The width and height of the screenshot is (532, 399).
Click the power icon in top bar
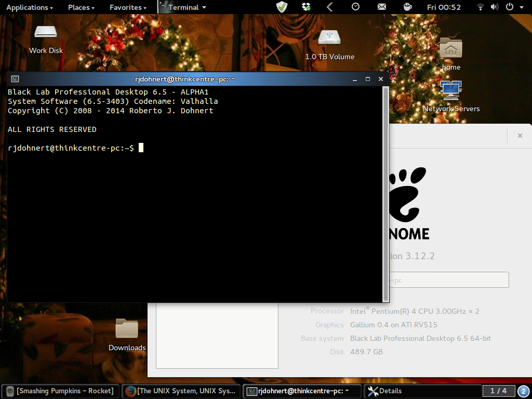tap(510, 7)
